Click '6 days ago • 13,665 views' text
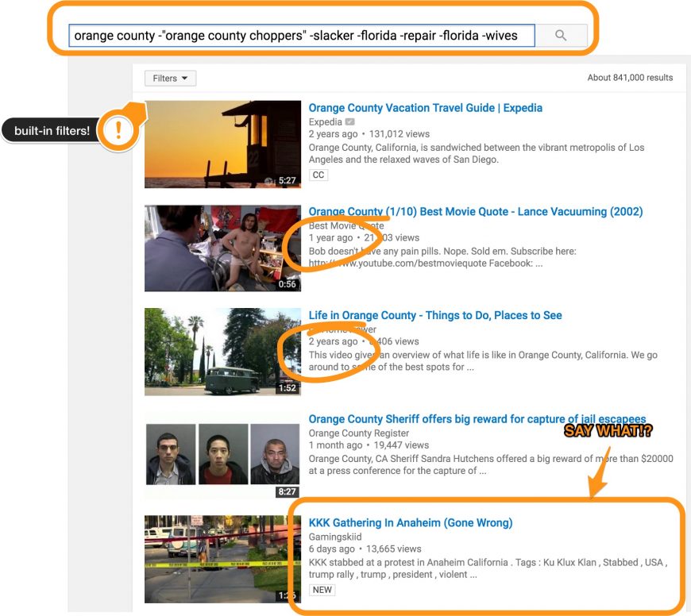The width and height of the screenshot is (691, 616). click(x=365, y=549)
